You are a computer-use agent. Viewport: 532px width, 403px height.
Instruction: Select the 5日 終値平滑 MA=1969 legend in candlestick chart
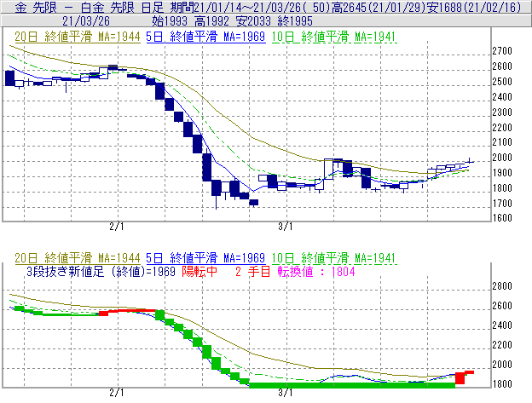point(205,37)
